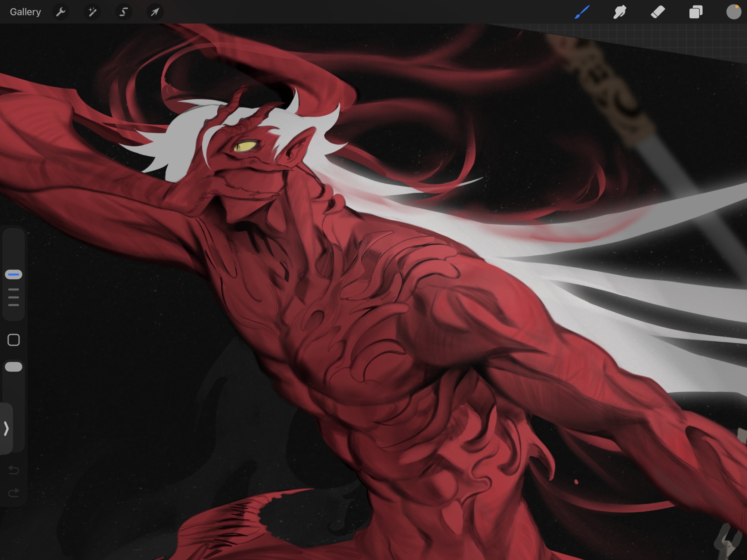This screenshot has width=747, height=560.
Task: Tap the topmost gray size preset notch
Action: click(13, 289)
